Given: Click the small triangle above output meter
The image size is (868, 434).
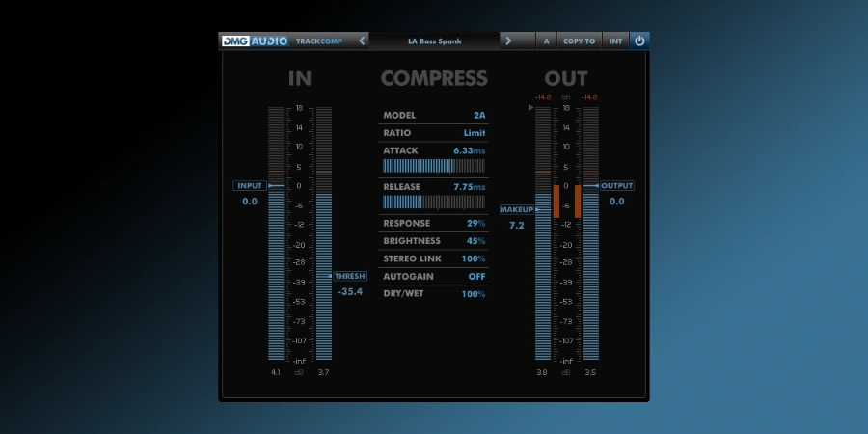Looking at the screenshot, I should tap(530, 107).
